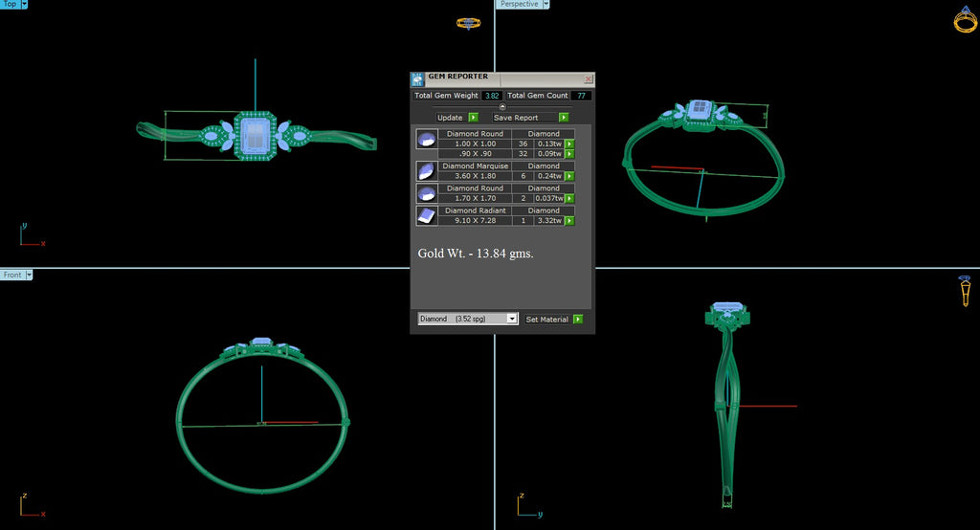Expand the Perspective viewport dropdown arrow

point(546,4)
